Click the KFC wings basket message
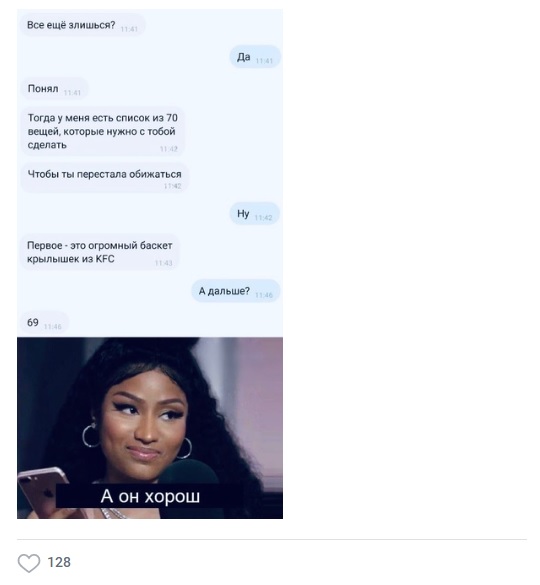Screen dimensions: 540x585 point(100,252)
